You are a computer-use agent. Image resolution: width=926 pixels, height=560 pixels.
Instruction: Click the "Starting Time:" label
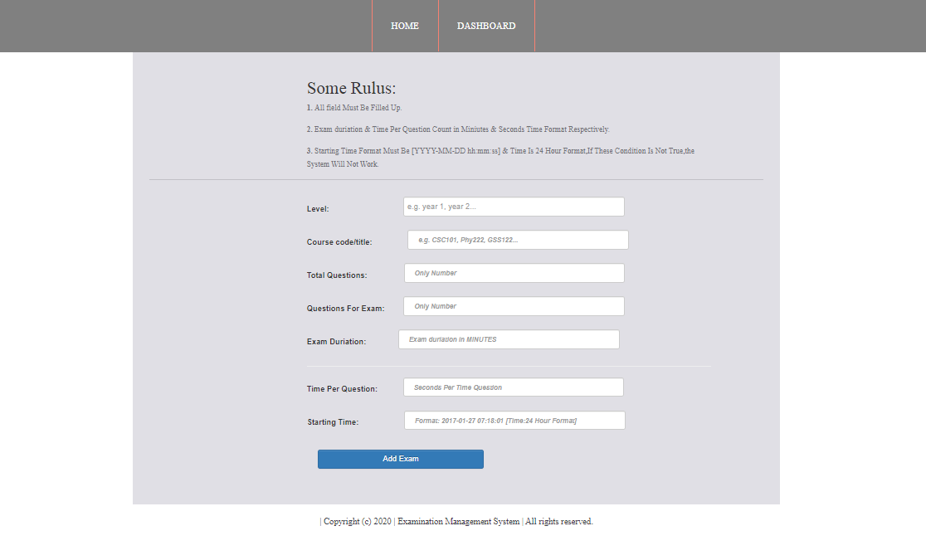point(333,422)
